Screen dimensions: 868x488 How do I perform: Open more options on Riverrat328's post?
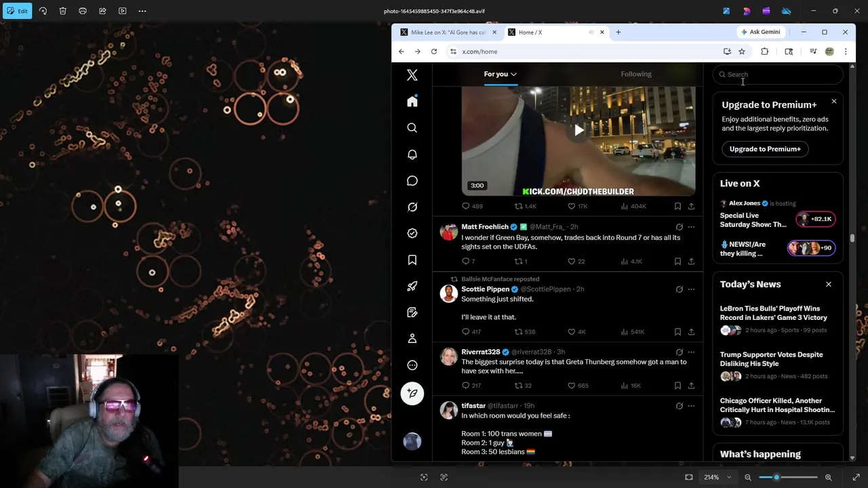pos(691,352)
